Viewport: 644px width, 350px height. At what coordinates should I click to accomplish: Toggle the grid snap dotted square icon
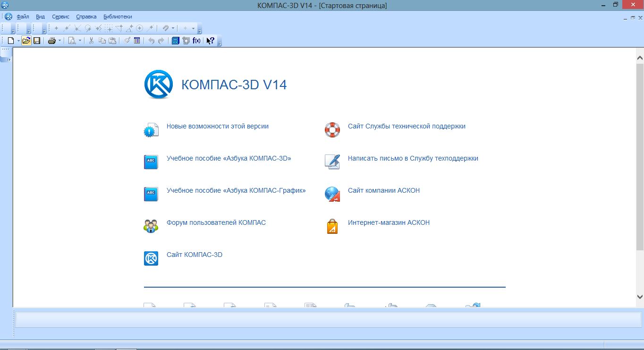[109, 28]
